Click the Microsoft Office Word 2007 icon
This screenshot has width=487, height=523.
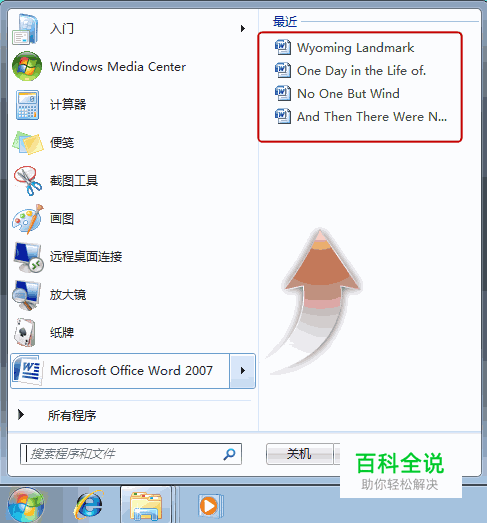point(27,371)
